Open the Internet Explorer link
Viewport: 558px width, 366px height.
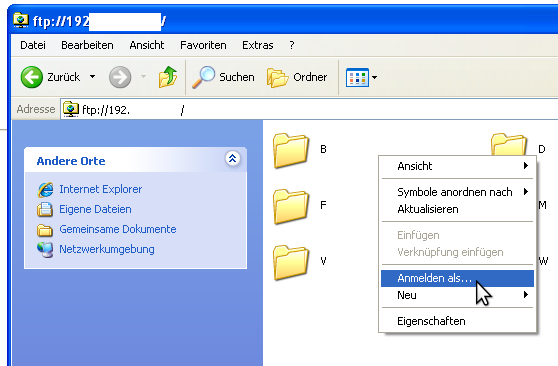[x=100, y=189]
